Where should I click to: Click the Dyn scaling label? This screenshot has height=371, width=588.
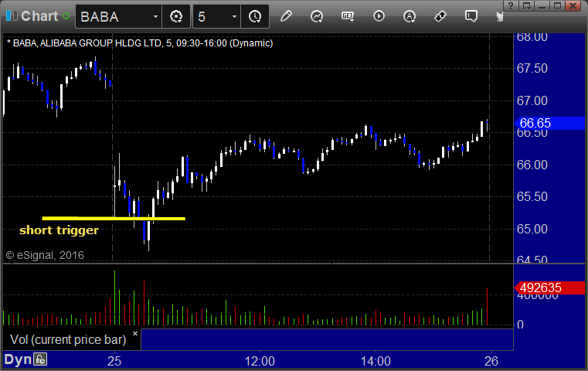(x=18, y=359)
